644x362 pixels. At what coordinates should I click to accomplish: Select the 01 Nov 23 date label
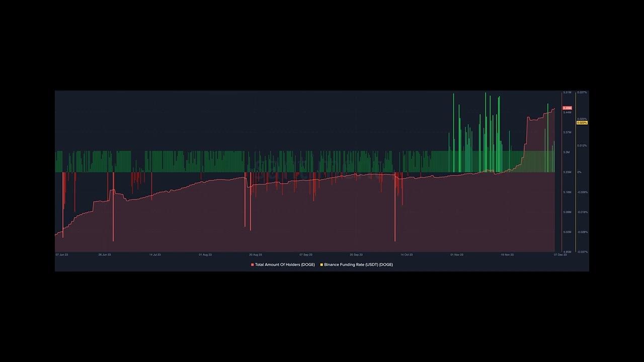point(457,255)
